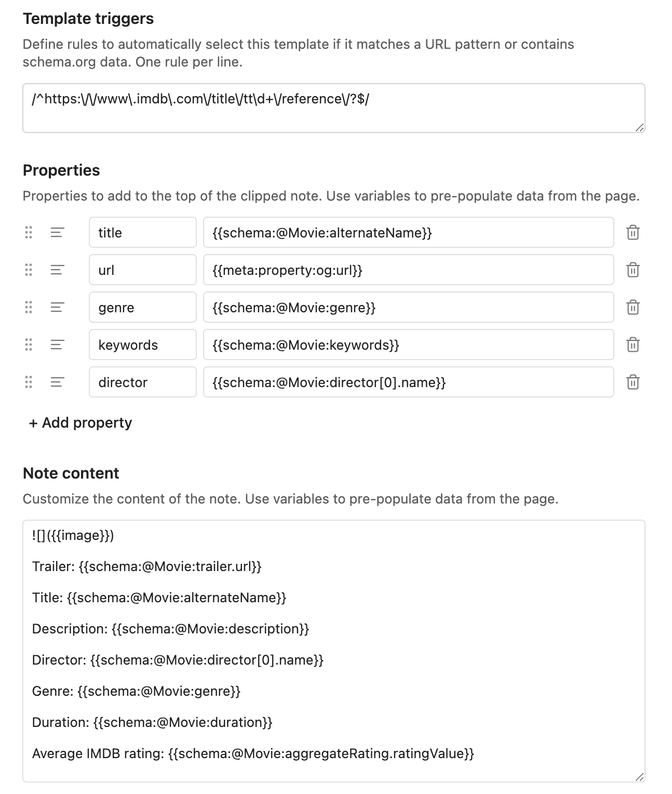The height and width of the screenshot is (794, 672).
Task: Open property type selector for title
Action: pyautogui.click(x=57, y=233)
